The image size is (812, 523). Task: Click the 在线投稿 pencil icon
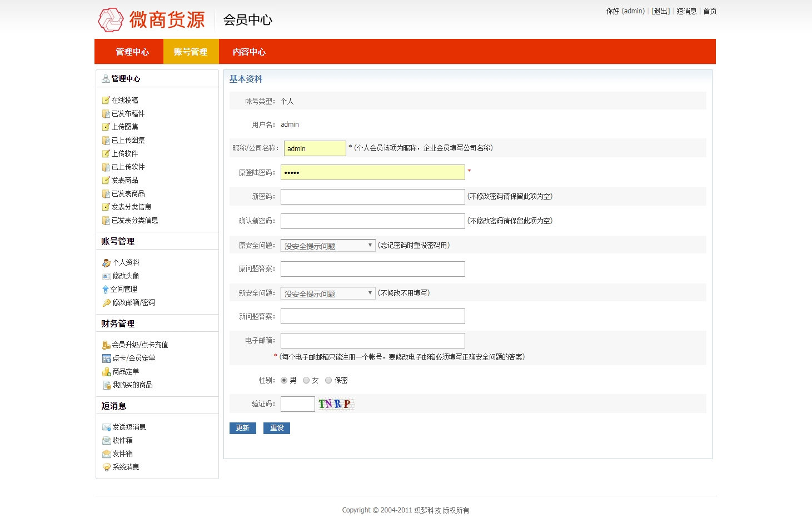[106, 100]
